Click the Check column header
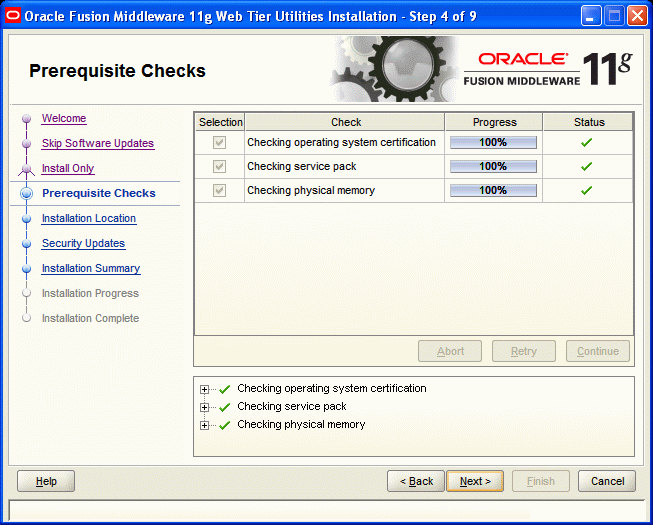Screen dimensions: 653x525 (x=345, y=122)
